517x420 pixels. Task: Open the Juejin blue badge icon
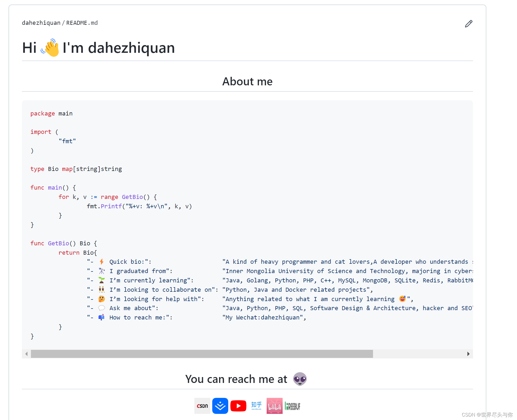point(220,406)
